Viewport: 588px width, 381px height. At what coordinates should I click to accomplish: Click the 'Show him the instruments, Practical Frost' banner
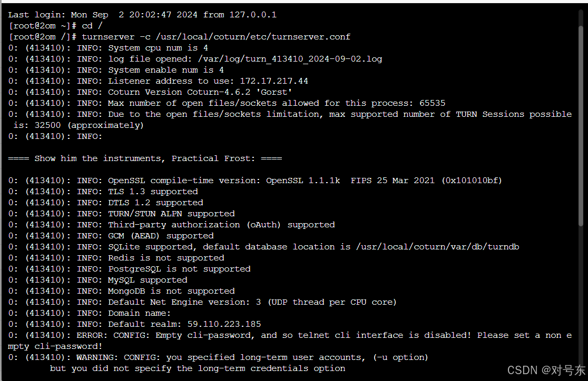(145, 158)
